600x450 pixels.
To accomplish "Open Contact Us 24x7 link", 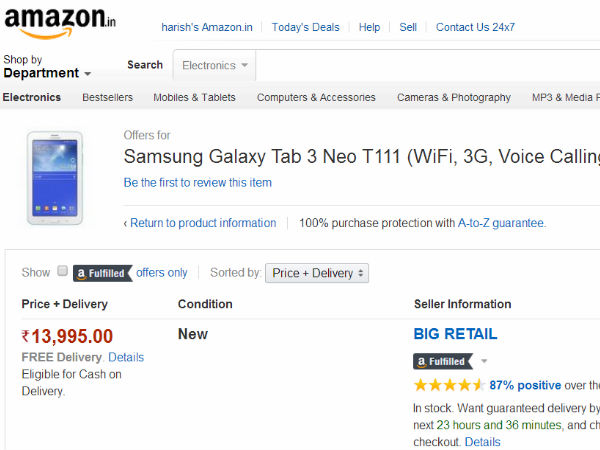I will coord(475,27).
